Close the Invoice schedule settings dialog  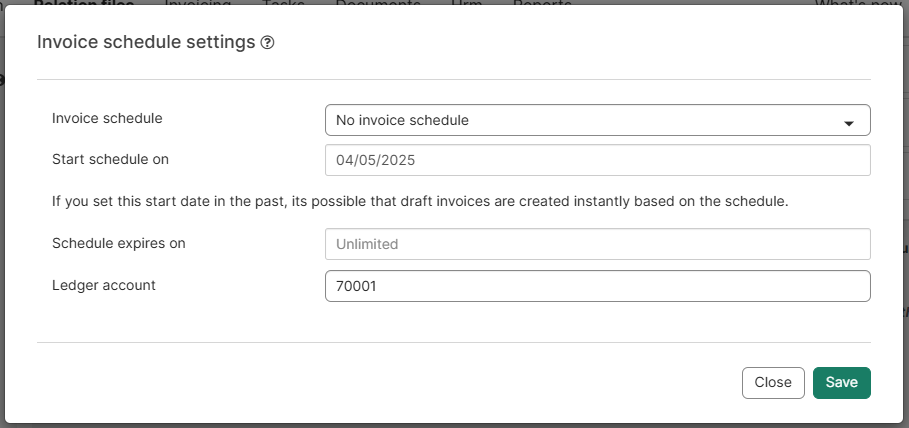click(x=772, y=382)
